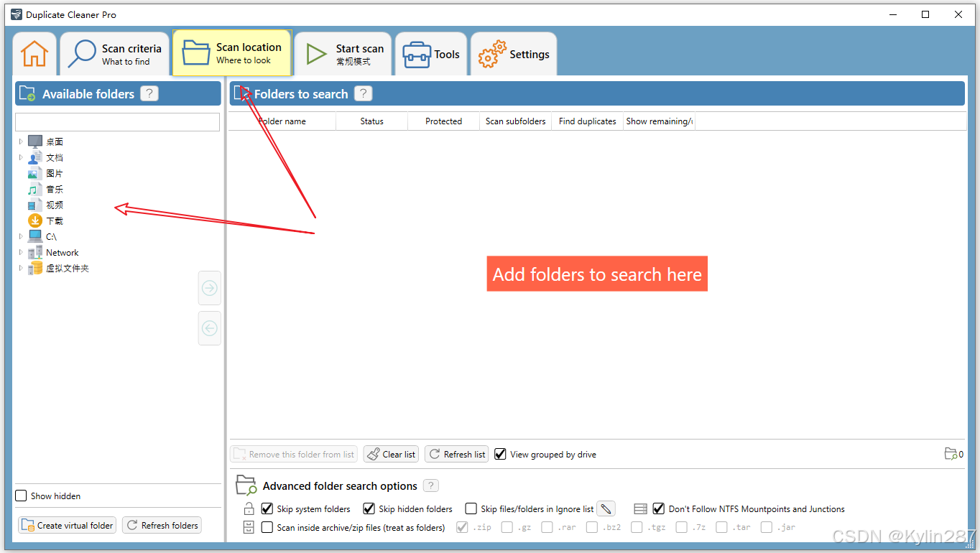Select the Scan location tab
This screenshot has width=980, height=553.
(232, 52)
